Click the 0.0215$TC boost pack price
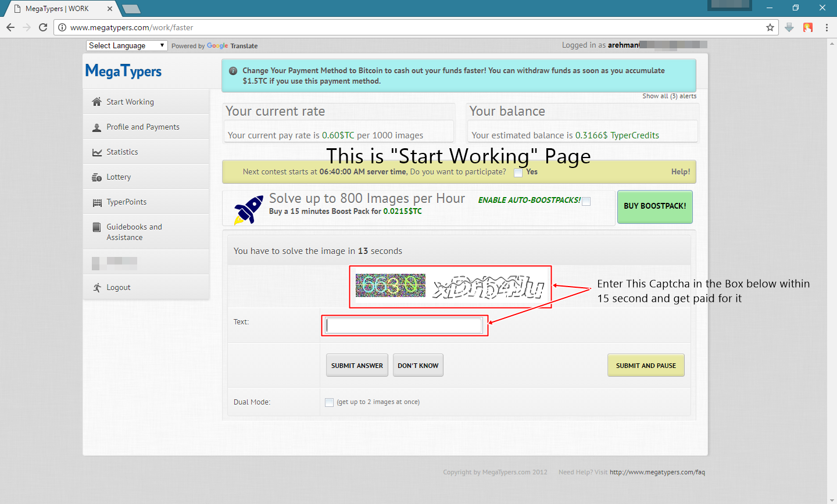This screenshot has width=837, height=504. click(x=403, y=212)
